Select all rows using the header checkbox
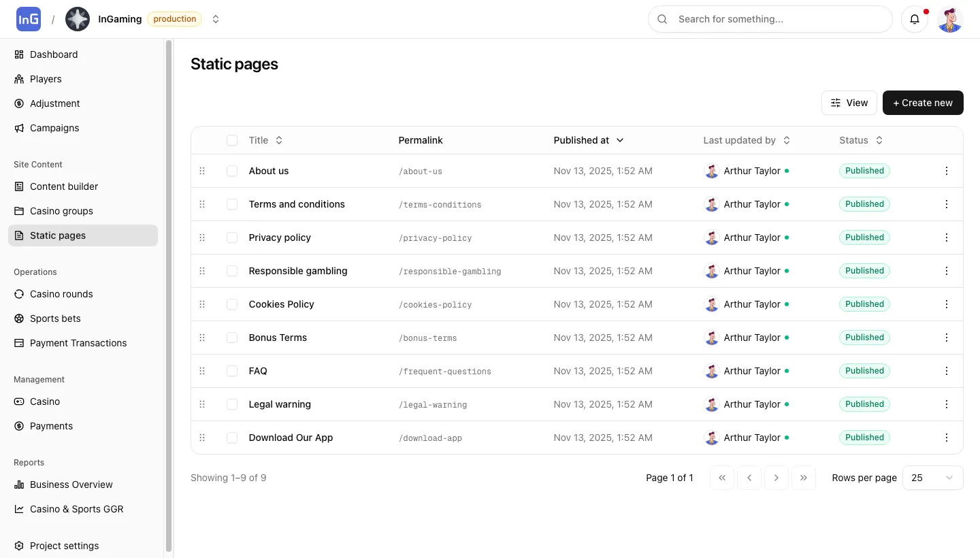Image resolution: width=980 pixels, height=558 pixels. 232,140
